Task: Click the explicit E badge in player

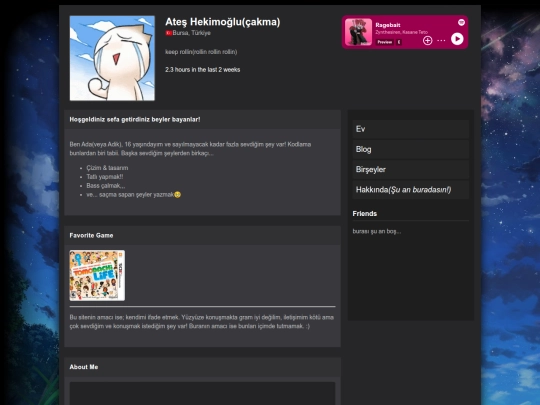Action: pos(399,42)
